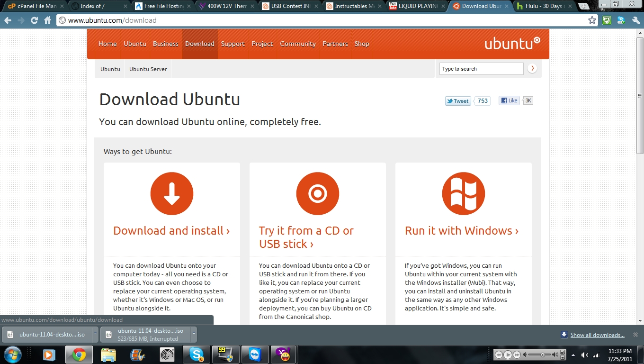Show hidden system tray icons
Viewport: 644px width, 364px height.
click(x=573, y=355)
